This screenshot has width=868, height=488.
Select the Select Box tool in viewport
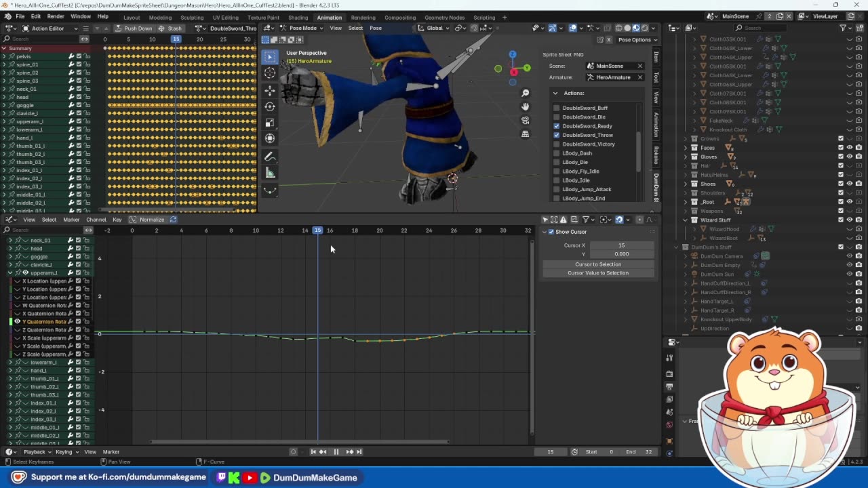click(270, 57)
